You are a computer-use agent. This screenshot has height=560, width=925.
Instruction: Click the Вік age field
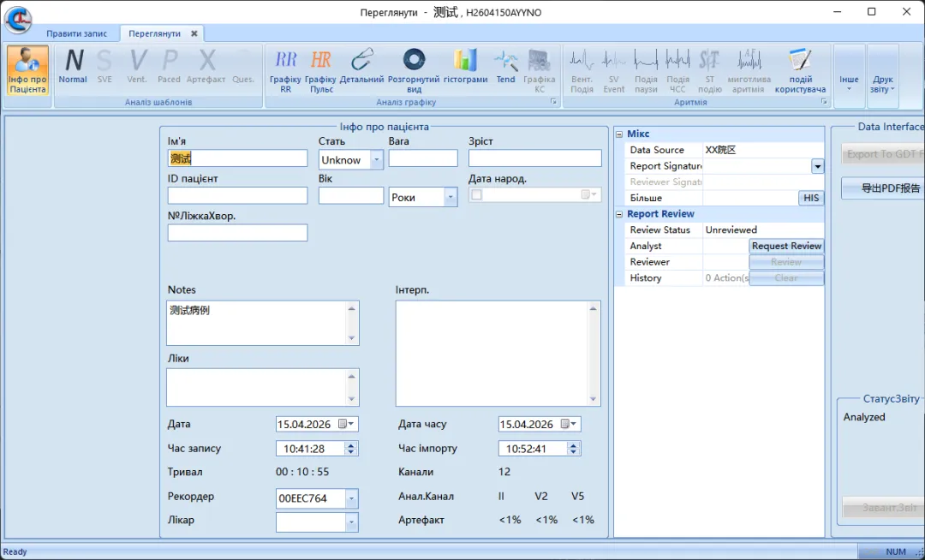(x=351, y=196)
